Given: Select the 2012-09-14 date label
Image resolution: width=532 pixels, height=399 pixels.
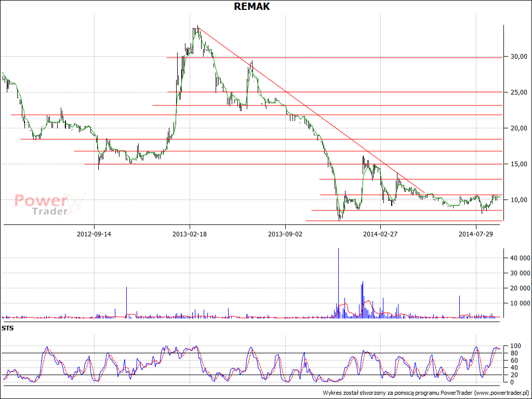Looking at the screenshot, I should point(94,234).
